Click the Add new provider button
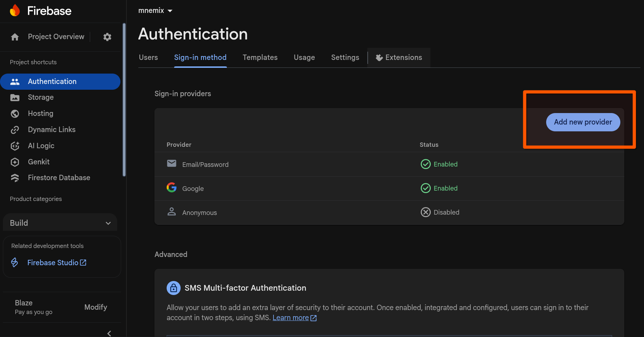This screenshot has height=337, width=644. 583,122
